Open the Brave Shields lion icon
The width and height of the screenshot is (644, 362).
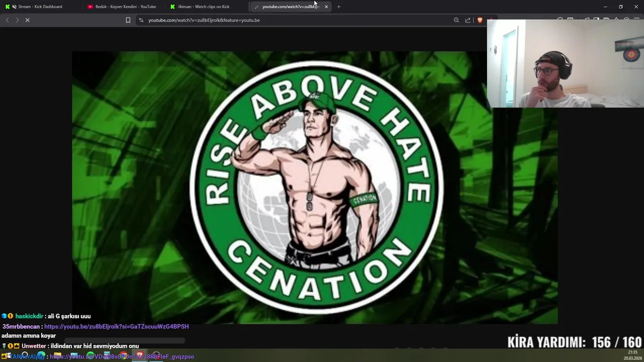(x=480, y=20)
